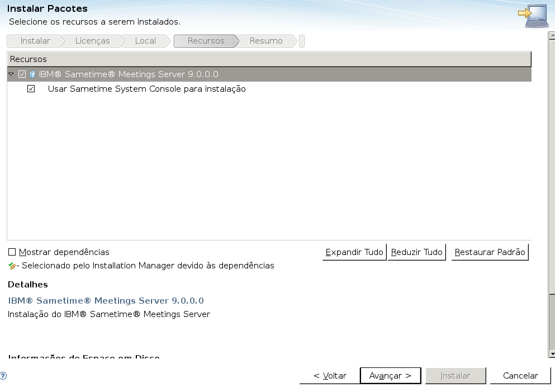Go to the Local wizard step
555x392 pixels.
[x=145, y=41]
